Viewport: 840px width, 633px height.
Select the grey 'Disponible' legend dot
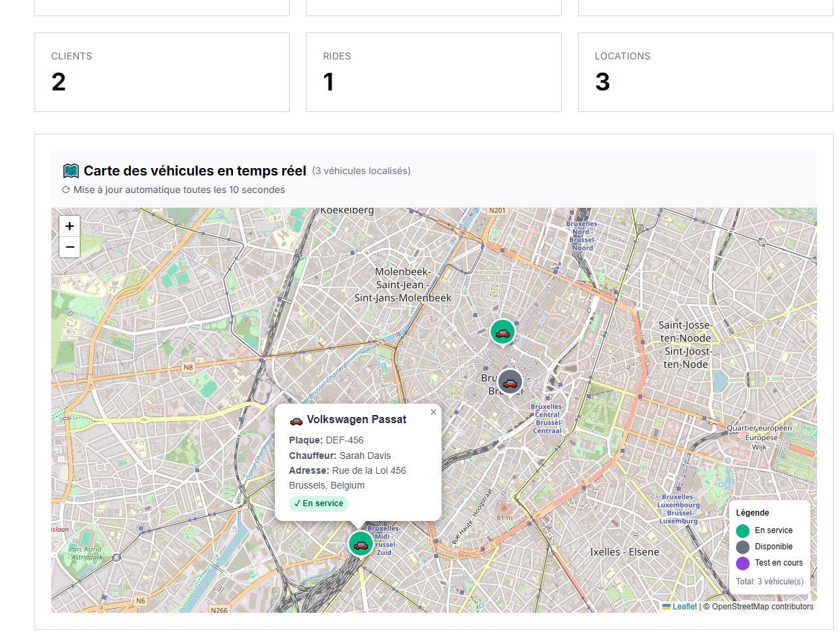point(743,547)
